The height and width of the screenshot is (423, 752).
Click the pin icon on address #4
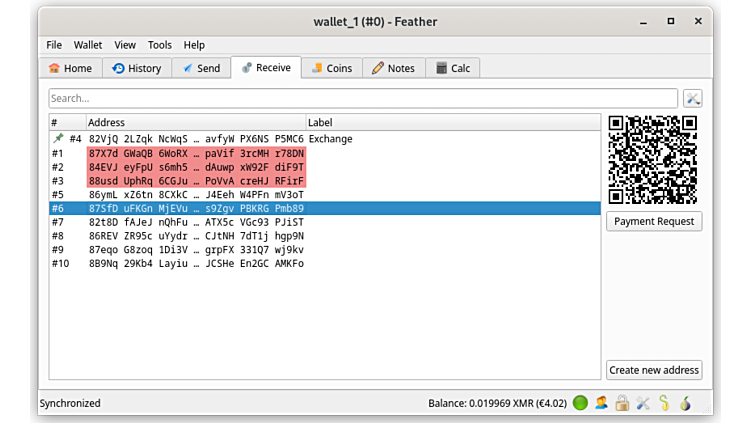58,139
